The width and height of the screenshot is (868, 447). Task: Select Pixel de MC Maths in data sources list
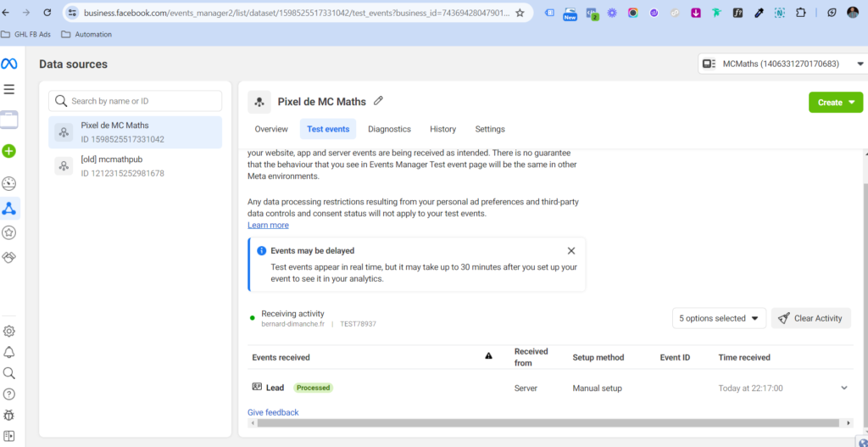[135, 132]
